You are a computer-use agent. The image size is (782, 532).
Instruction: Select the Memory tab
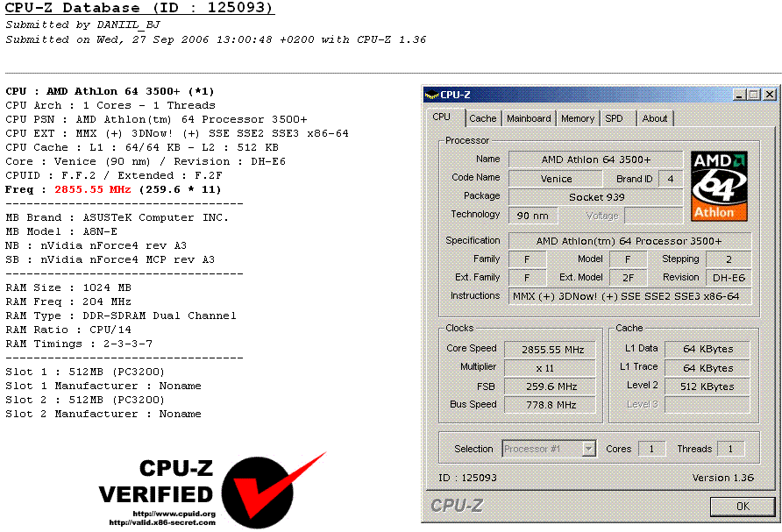tap(578, 118)
